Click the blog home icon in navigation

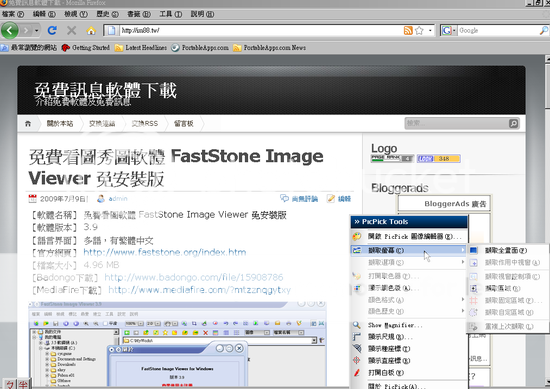click(x=28, y=123)
